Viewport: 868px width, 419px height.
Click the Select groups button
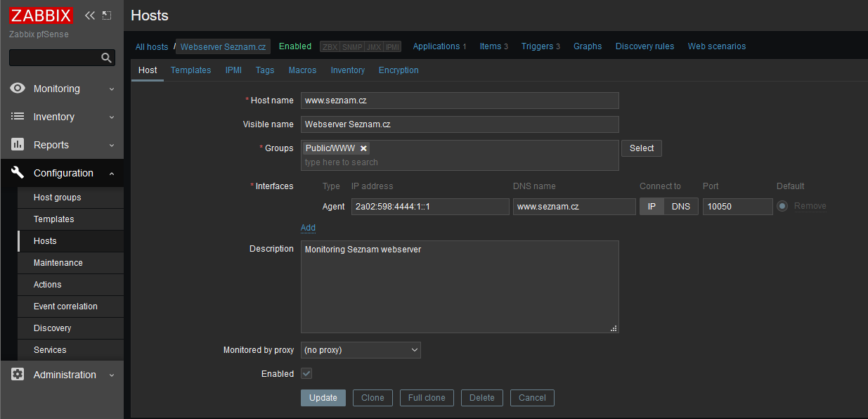[x=642, y=148]
